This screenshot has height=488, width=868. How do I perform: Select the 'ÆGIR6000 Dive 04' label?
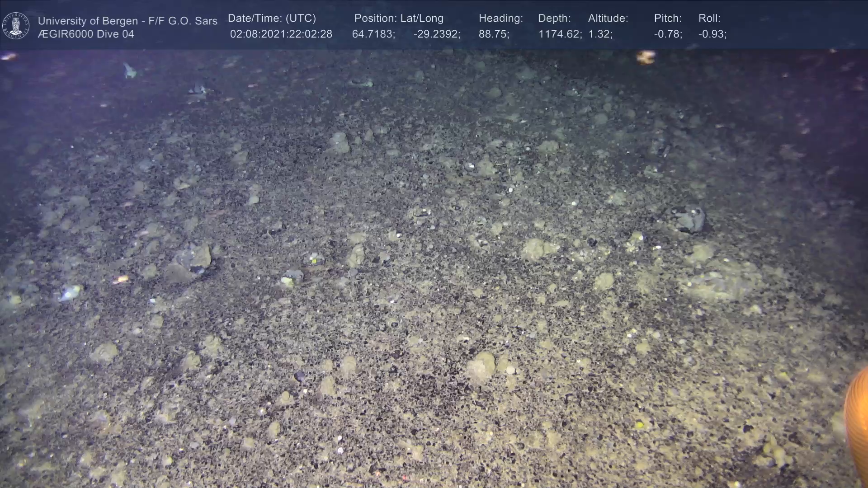[86, 34]
